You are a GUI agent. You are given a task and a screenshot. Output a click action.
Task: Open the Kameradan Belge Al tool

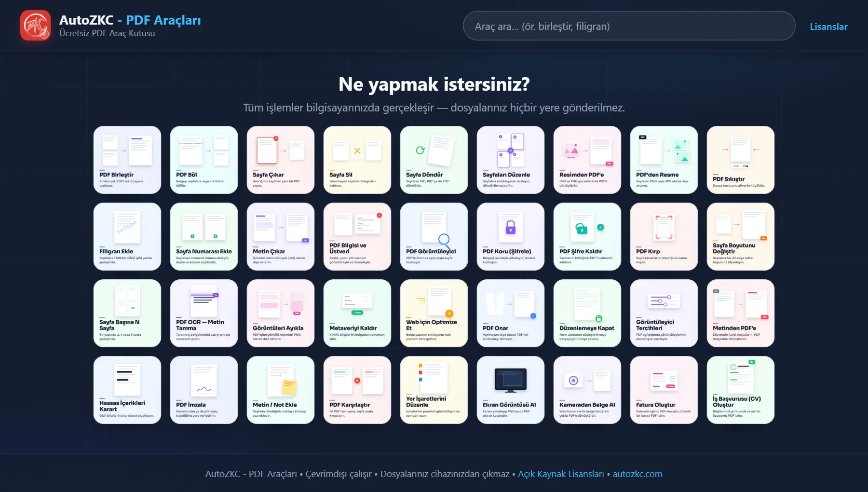(x=587, y=390)
